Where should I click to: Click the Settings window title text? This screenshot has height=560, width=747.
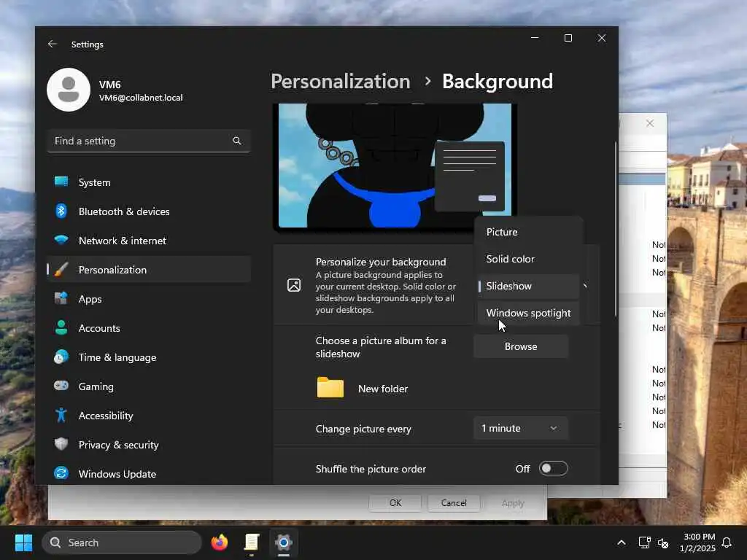coord(88,44)
